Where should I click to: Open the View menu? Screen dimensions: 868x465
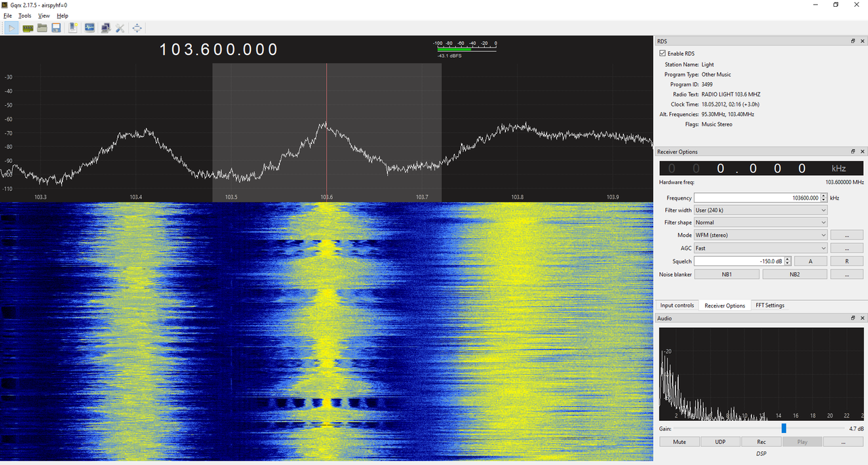[44, 16]
